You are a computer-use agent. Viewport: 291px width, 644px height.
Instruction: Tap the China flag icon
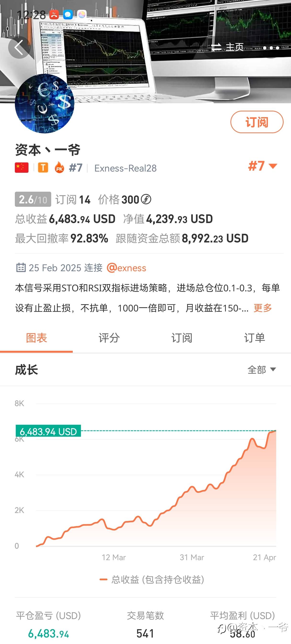(x=22, y=168)
